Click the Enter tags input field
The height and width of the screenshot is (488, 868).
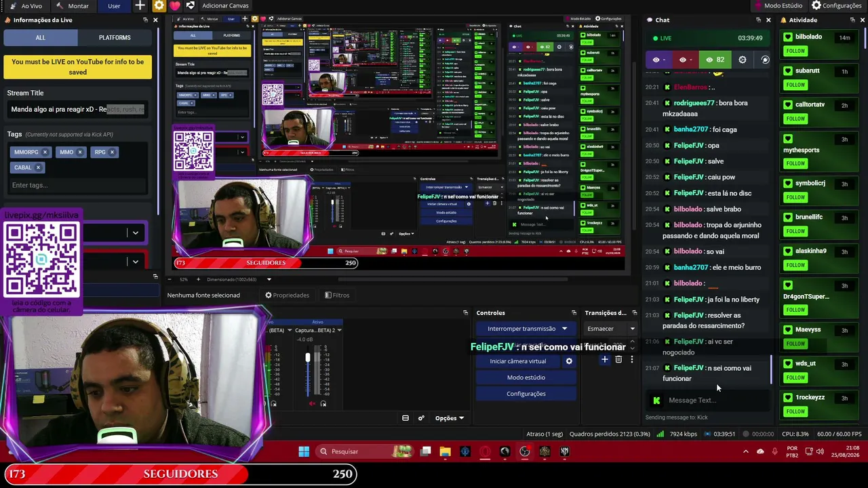[77, 185]
